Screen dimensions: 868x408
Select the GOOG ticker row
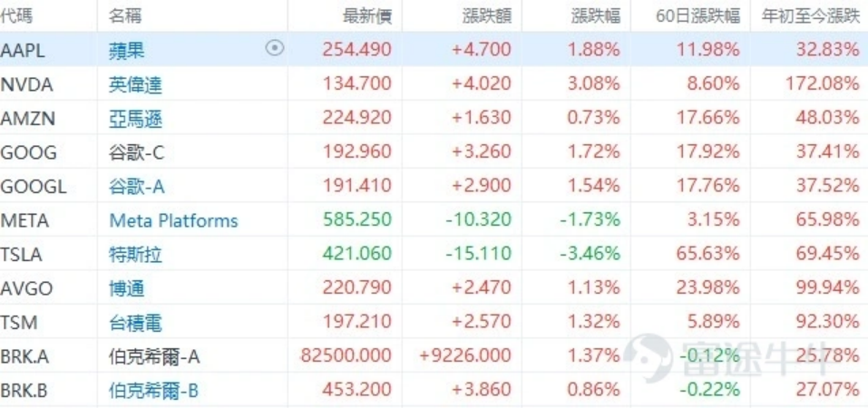tap(434, 152)
